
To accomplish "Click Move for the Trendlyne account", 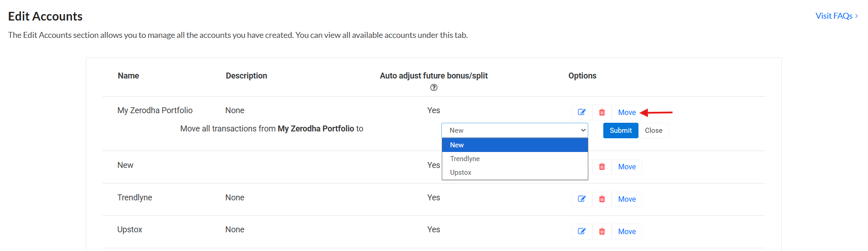I will coord(627,199).
